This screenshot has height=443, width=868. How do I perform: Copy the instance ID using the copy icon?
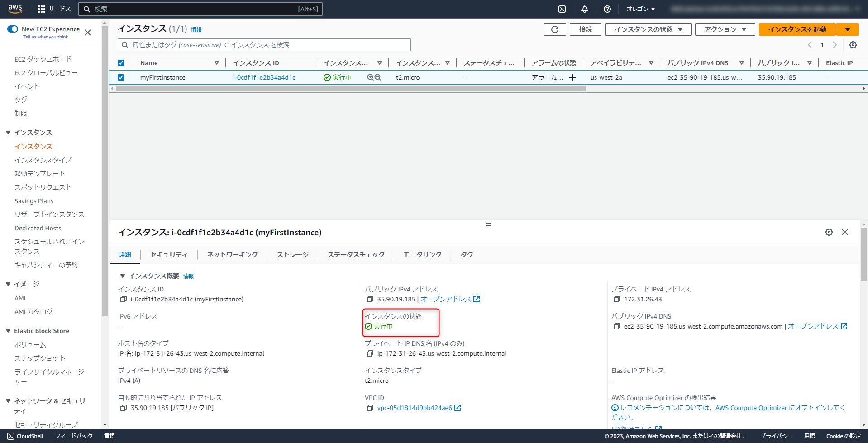[124, 299]
